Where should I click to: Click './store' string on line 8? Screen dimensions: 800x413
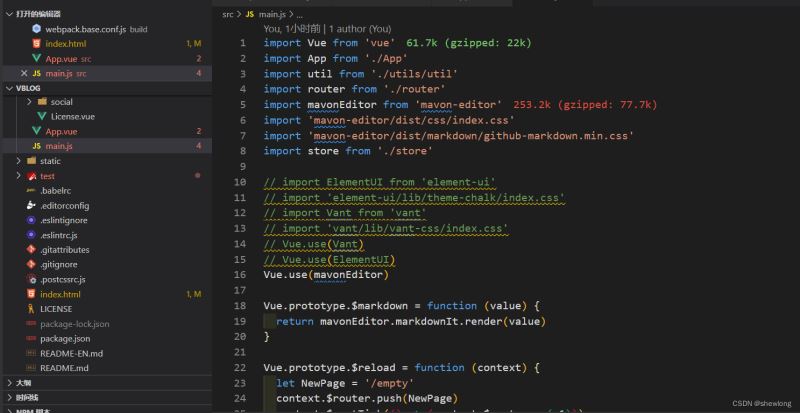tap(404, 151)
